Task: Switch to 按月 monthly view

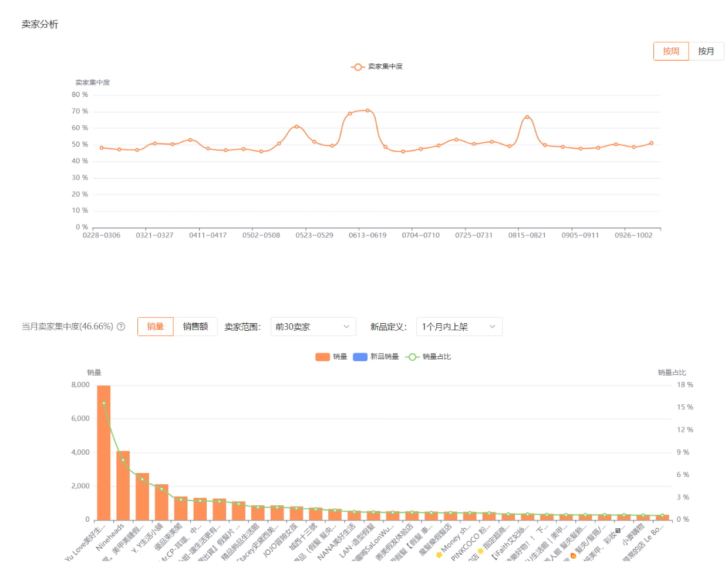Action: pyautogui.click(x=706, y=51)
